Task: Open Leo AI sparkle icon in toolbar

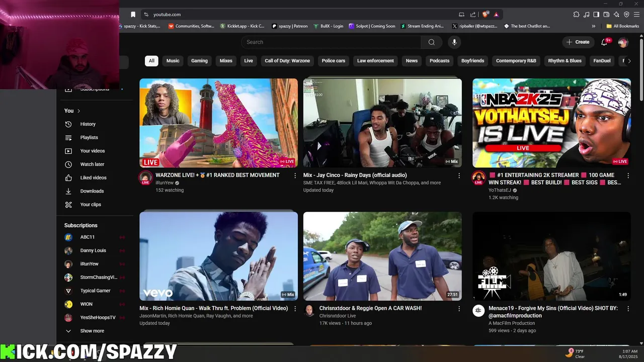Action: pos(616,15)
